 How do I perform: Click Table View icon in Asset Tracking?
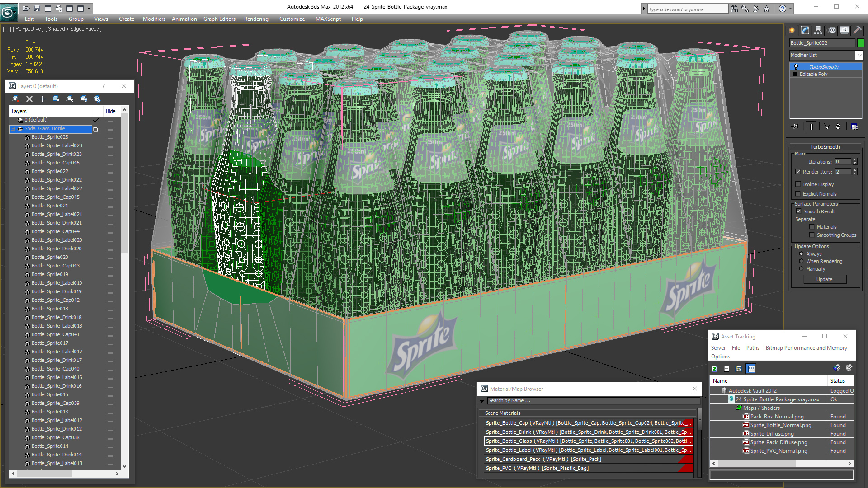(751, 369)
